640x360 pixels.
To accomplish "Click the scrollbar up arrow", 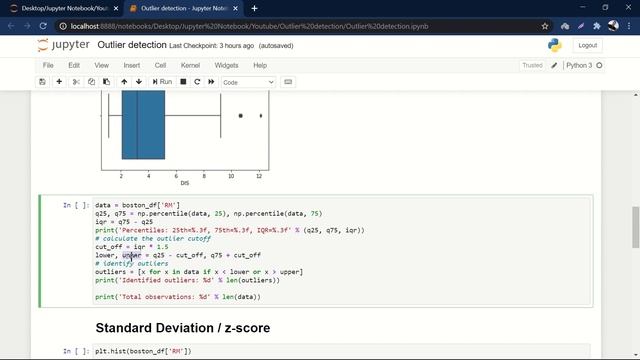I will 636,95.
